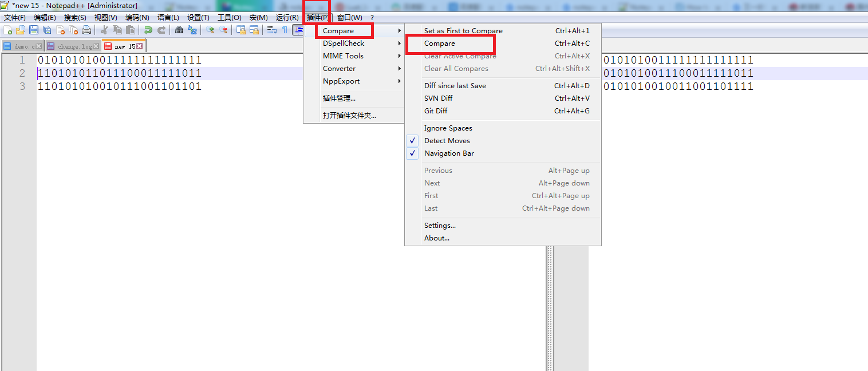Close the demo.c tab with its X
The image size is (868, 371).
pos(40,46)
